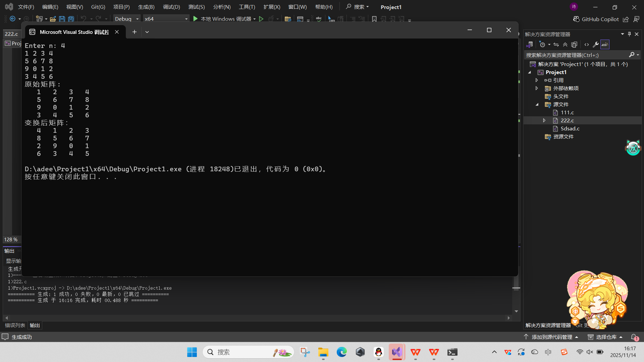Click 添加到源代码管理 in status bar
Screen dimensions: 644x362
(552, 337)
